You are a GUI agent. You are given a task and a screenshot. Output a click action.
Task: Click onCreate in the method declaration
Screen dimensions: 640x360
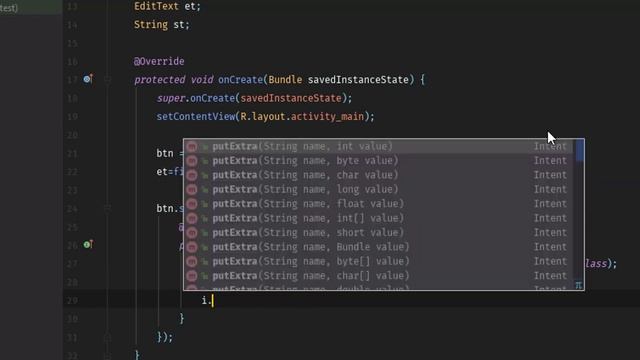pyautogui.click(x=240, y=80)
